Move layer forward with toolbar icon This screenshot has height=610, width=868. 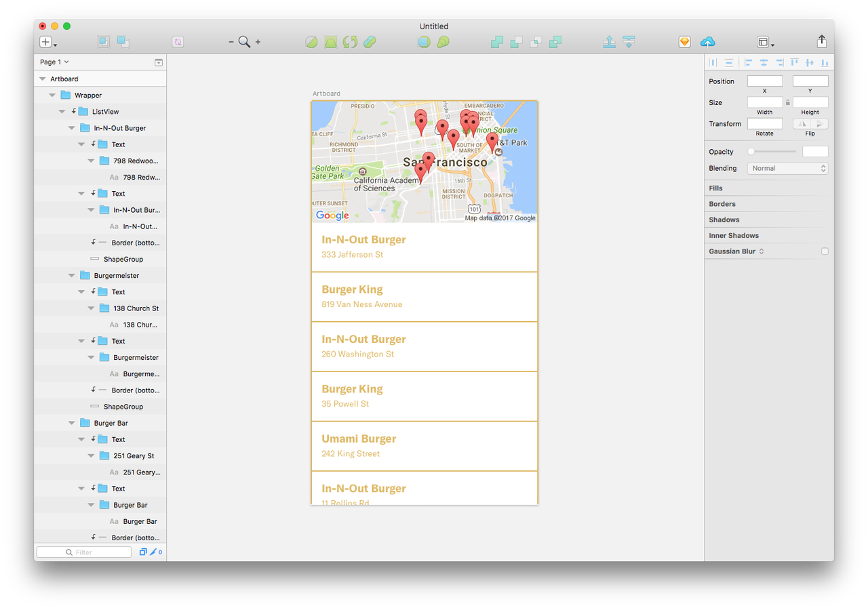point(610,42)
